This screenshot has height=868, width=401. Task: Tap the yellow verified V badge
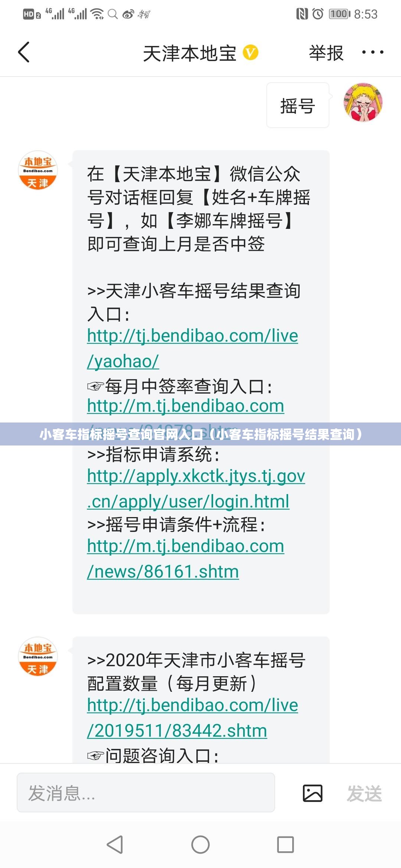pos(251,52)
